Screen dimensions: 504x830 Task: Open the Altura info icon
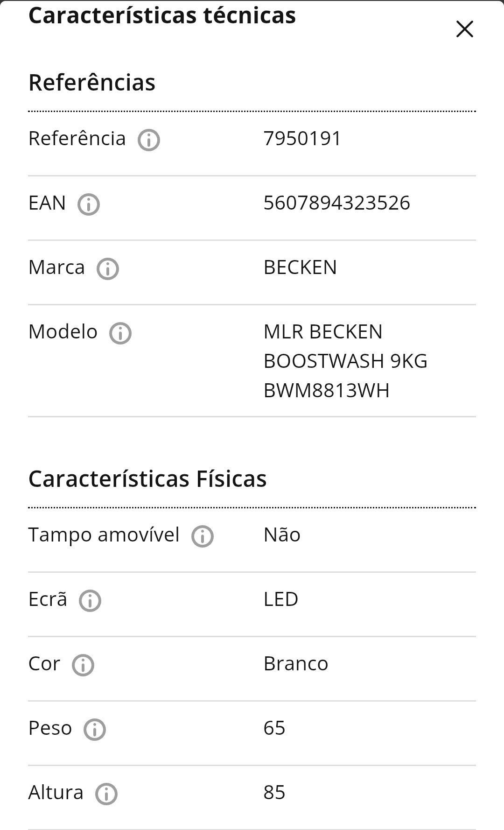106,794
